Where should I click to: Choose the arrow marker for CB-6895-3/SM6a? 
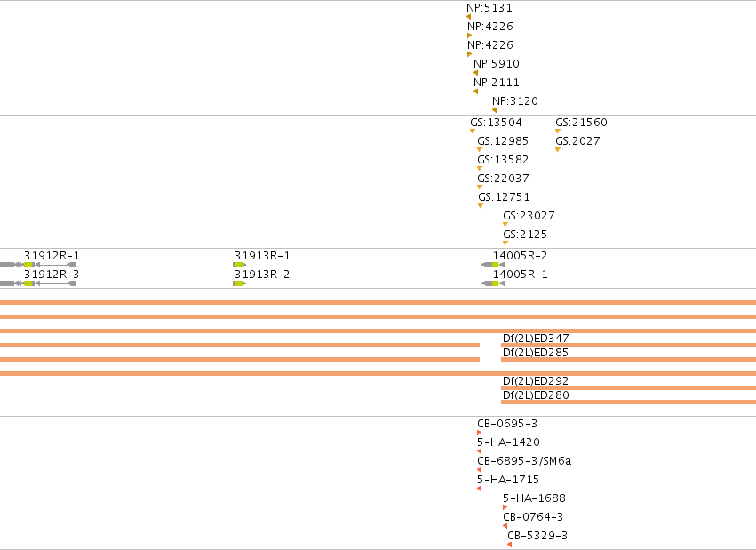click(x=479, y=470)
